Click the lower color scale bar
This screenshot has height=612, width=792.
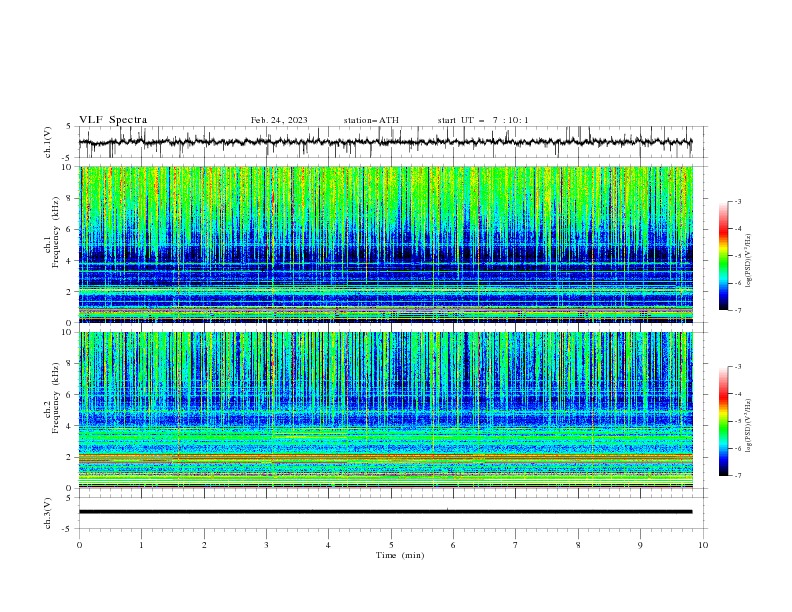[x=723, y=421]
